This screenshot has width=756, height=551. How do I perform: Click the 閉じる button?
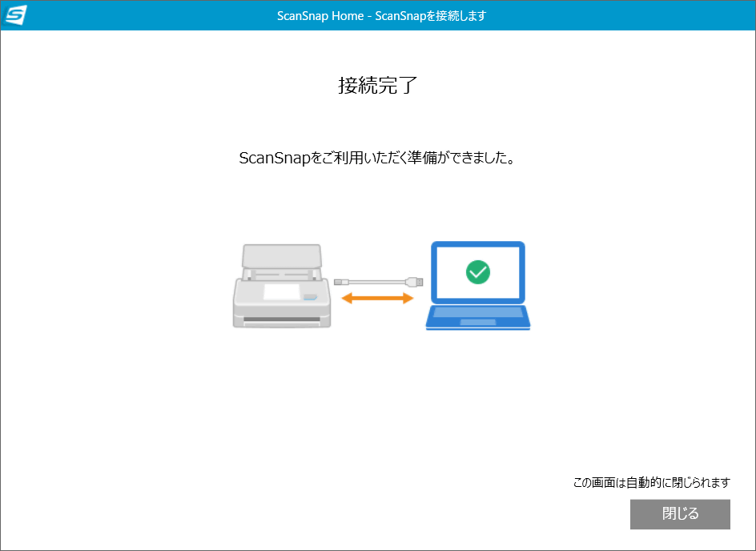tap(680, 514)
